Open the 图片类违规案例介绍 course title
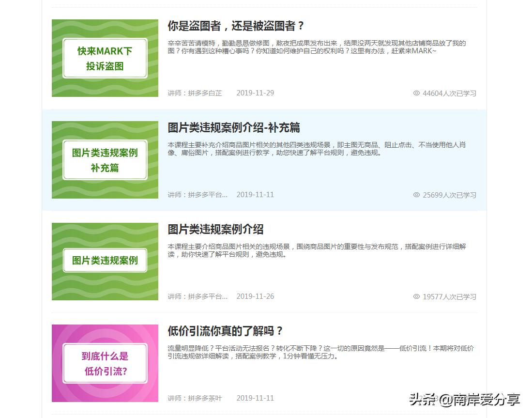 (x=216, y=229)
